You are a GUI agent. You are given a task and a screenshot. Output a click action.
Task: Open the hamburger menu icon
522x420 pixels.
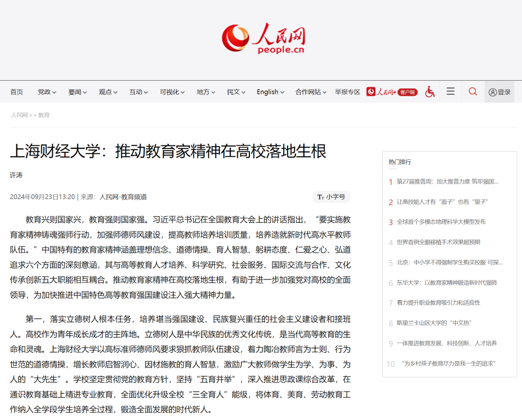coord(450,91)
